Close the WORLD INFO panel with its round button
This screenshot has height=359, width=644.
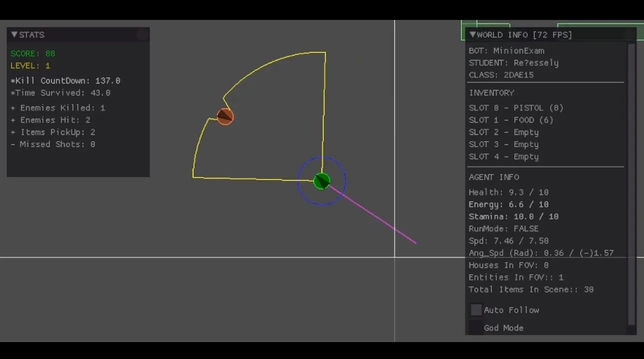tap(630, 34)
